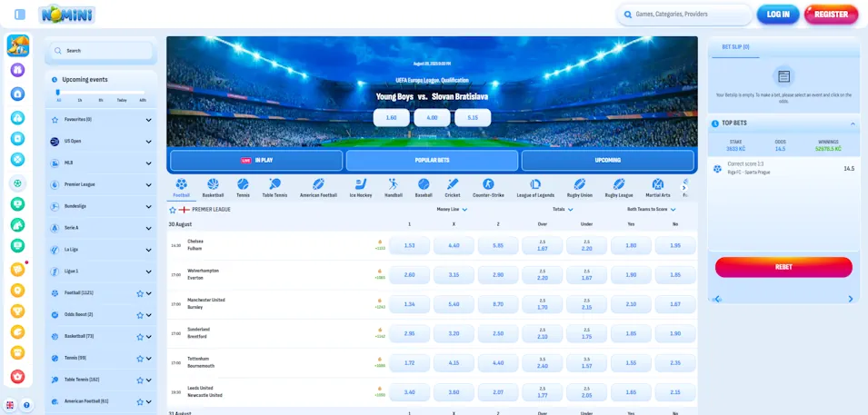Collapse the Top Bets panel

click(x=852, y=124)
